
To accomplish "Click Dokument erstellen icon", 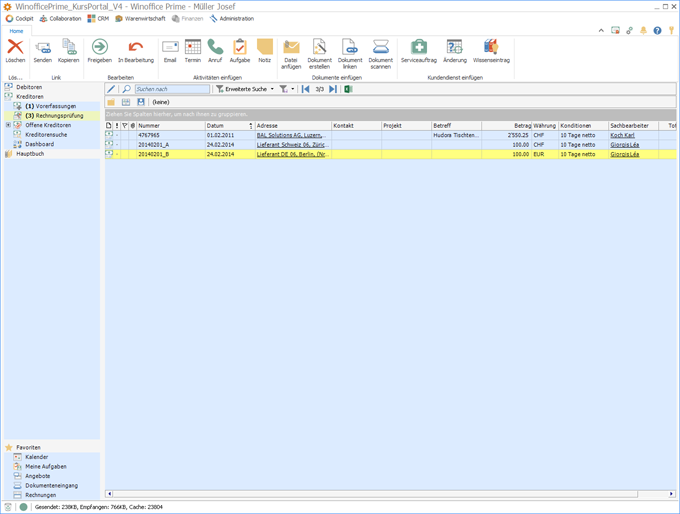I will [320, 47].
